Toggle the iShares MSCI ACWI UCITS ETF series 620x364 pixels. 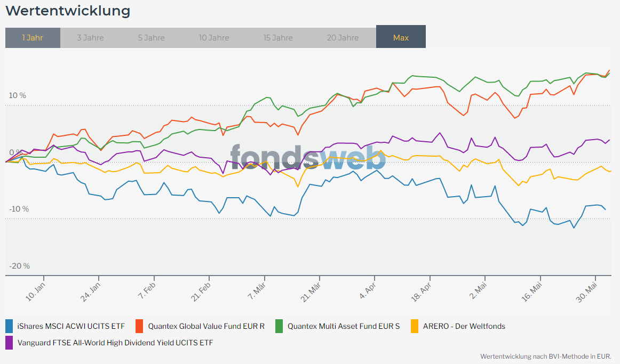[71, 326]
